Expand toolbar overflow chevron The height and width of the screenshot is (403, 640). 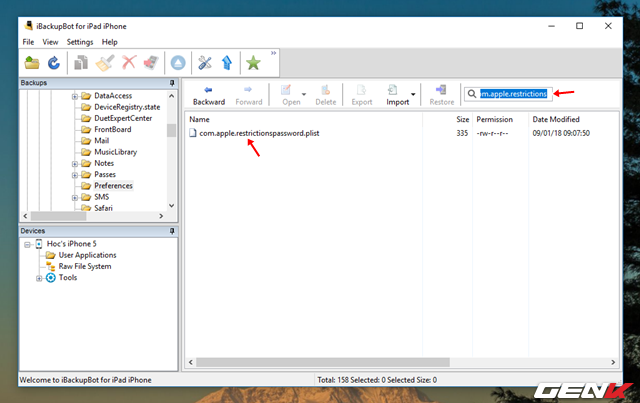tap(273, 53)
